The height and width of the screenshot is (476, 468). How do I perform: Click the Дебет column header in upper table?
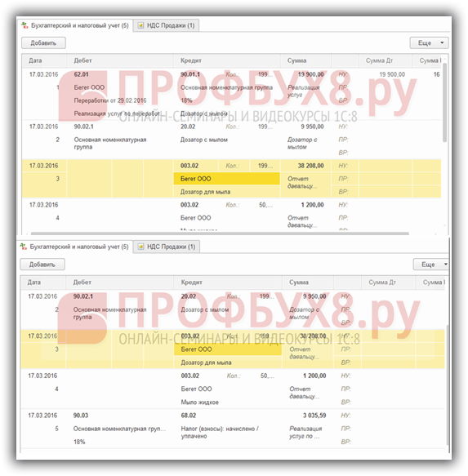point(120,60)
